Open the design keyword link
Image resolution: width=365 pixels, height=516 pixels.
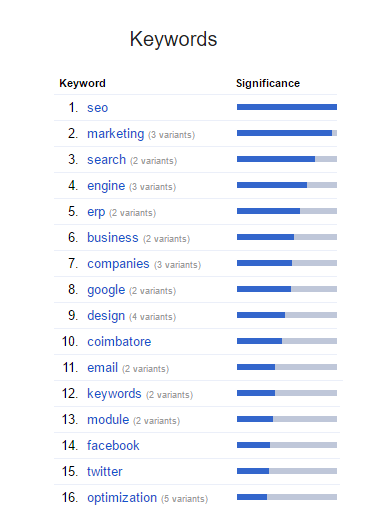[x=106, y=316]
